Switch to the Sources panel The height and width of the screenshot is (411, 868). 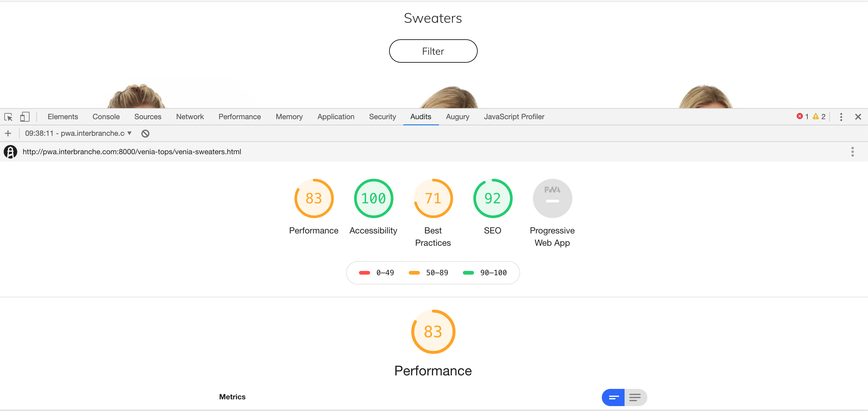click(148, 117)
